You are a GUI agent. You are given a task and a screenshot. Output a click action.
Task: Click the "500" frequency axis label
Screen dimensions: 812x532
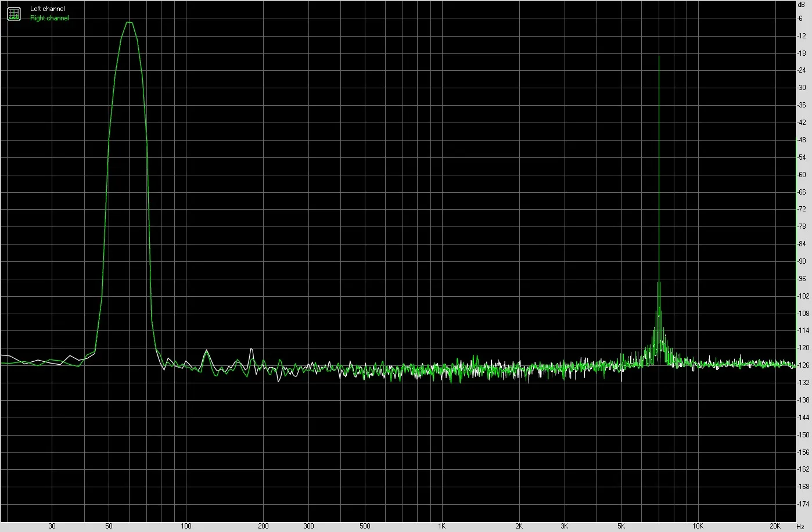click(x=365, y=526)
